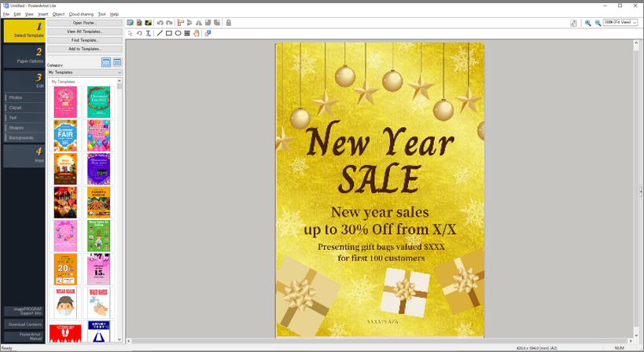Click the Redo arrow icon

click(x=169, y=23)
